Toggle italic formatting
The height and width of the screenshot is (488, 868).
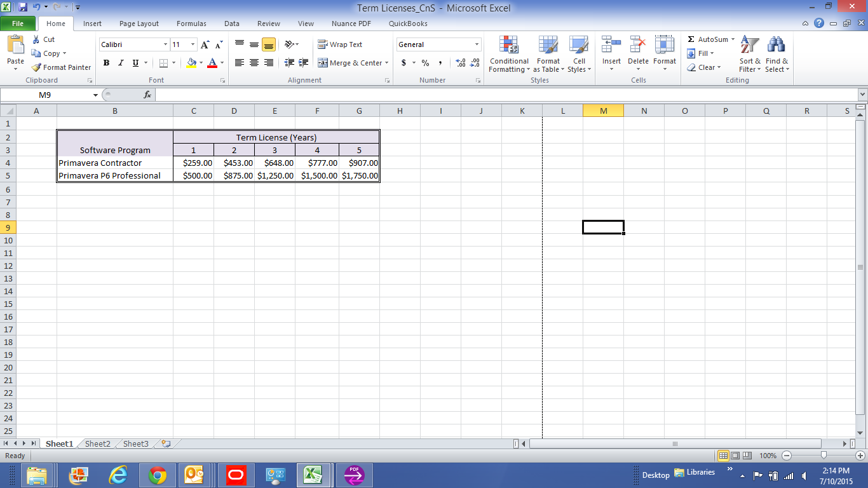(121, 63)
